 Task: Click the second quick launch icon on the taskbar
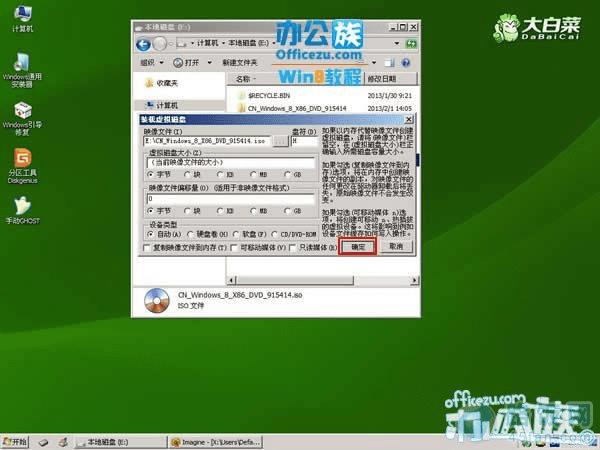[64, 442]
